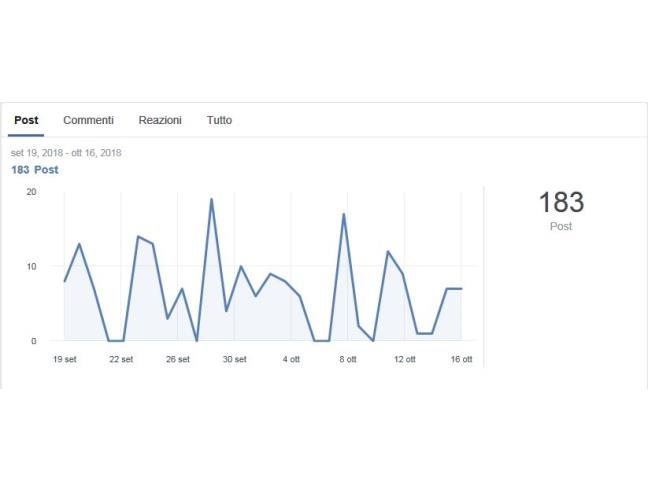The height and width of the screenshot is (492, 648).
Task: Click the chart peak at 8 ott
Action: (x=343, y=214)
